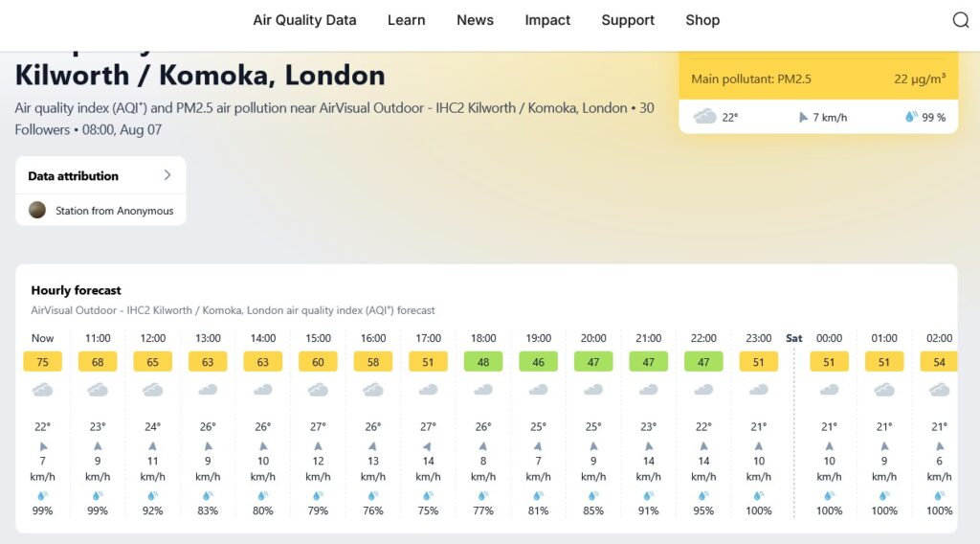Expand the Data attribution chevron
The width and height of the screenshot is (980, 544).
click(x=167, y=175)
